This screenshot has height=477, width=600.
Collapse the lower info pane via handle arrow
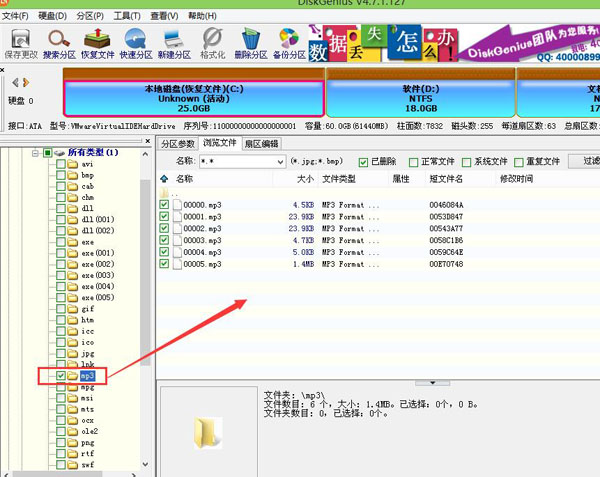(432, 383)
